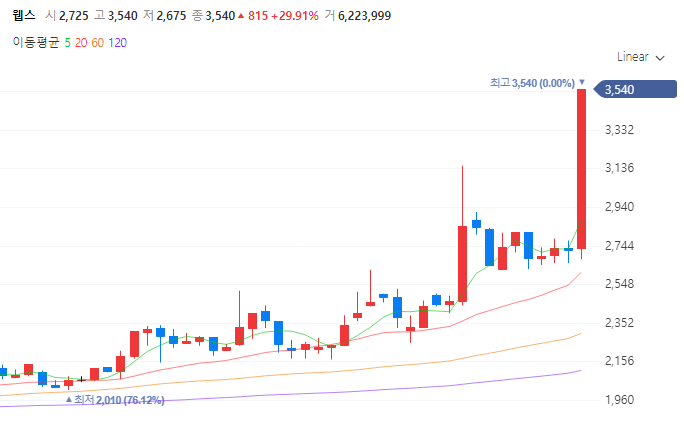Click the 5-day moving average label
Image resolution: width=684 pixels, height=423 pixels.
[68, 43]
